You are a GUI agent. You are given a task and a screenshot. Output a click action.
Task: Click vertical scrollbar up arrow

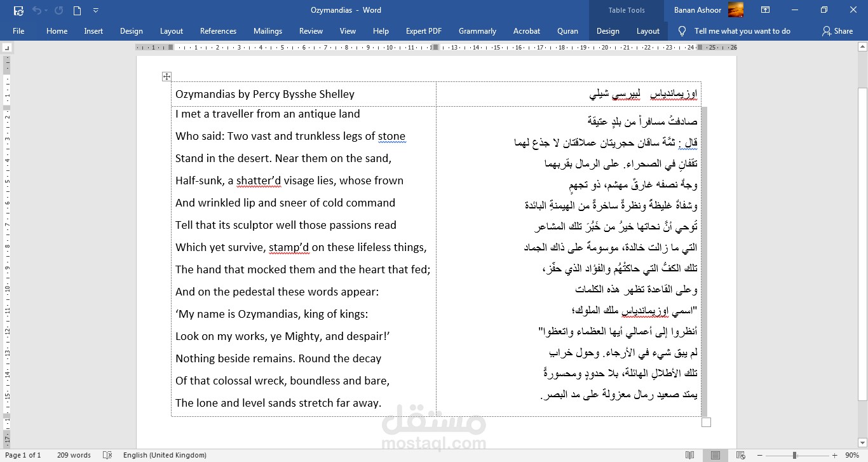pos(862,47)
